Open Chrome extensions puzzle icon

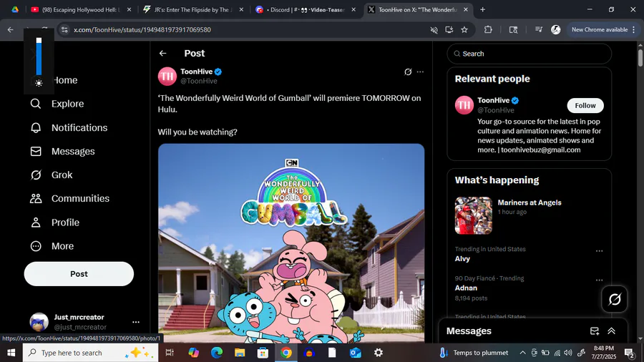(x=488, y=29)
